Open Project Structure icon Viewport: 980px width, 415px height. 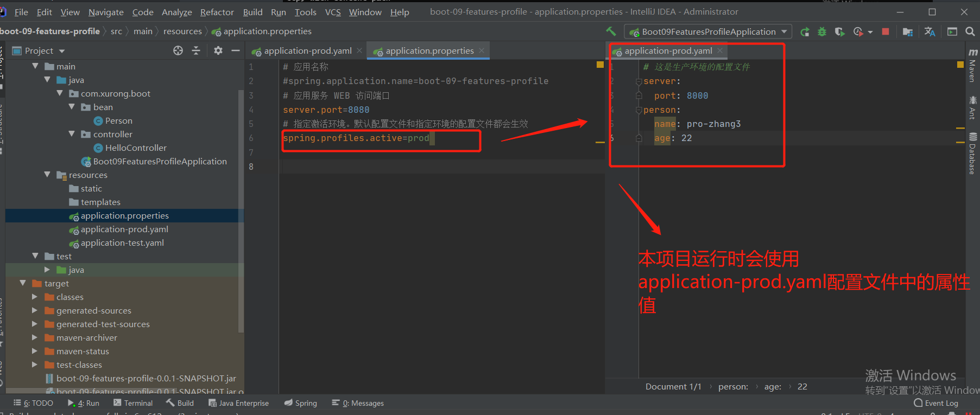click(x=907, y=32)
